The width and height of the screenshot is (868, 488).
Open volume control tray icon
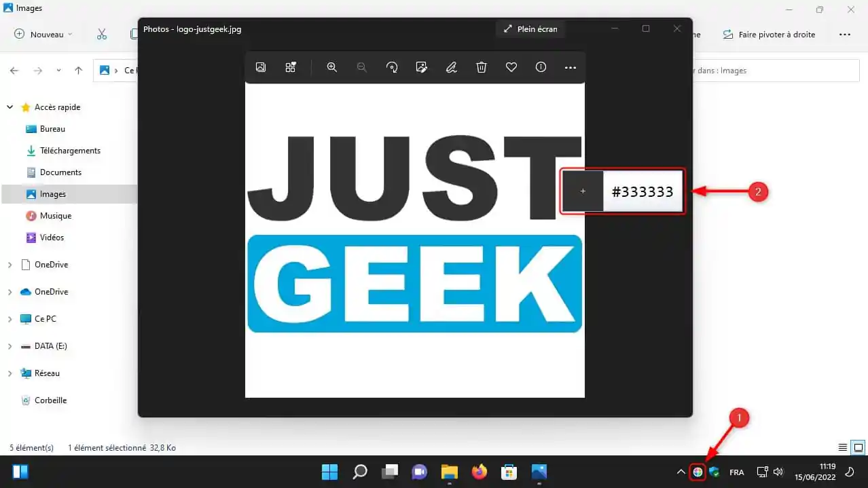coord(778,472)
